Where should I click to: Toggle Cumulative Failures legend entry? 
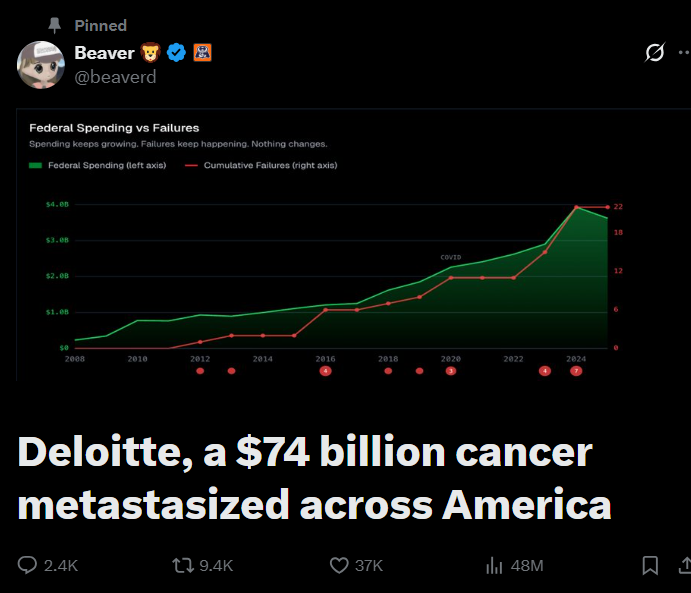pos(260,165)
